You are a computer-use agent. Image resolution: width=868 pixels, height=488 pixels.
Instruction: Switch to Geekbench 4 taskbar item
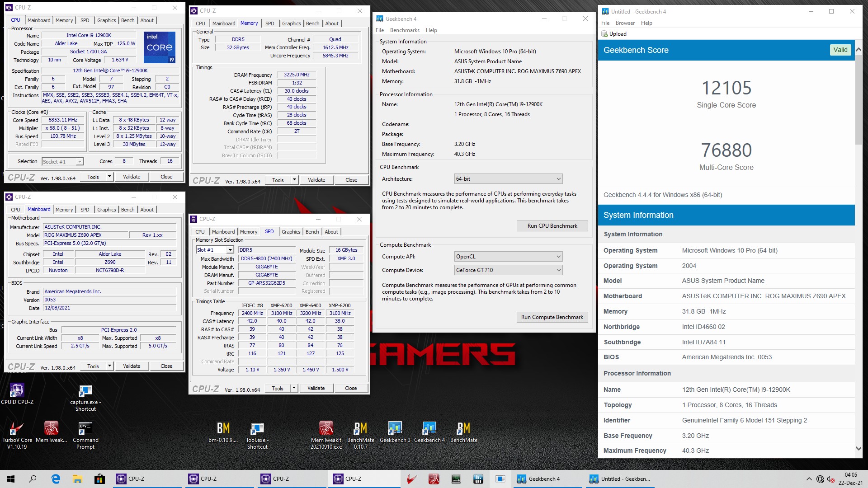pos(547,479)
